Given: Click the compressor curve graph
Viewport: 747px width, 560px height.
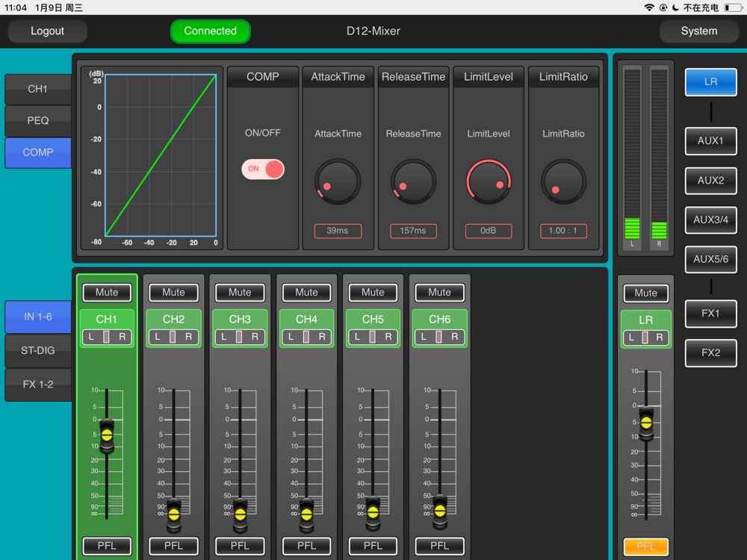Looking at the screenshot, I should coord(161,155).
